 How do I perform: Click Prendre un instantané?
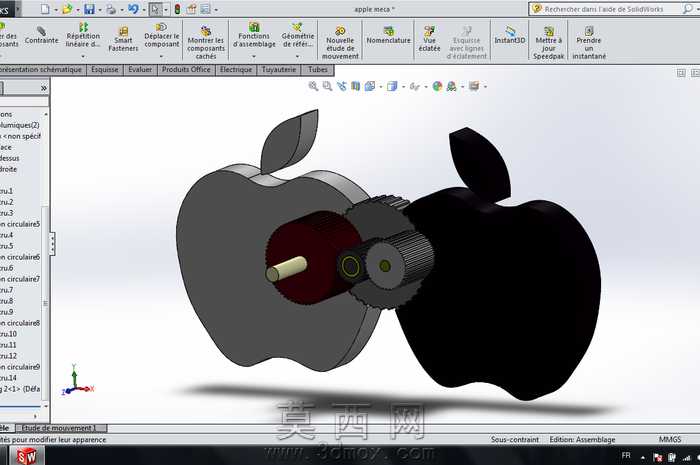[589, 43]
